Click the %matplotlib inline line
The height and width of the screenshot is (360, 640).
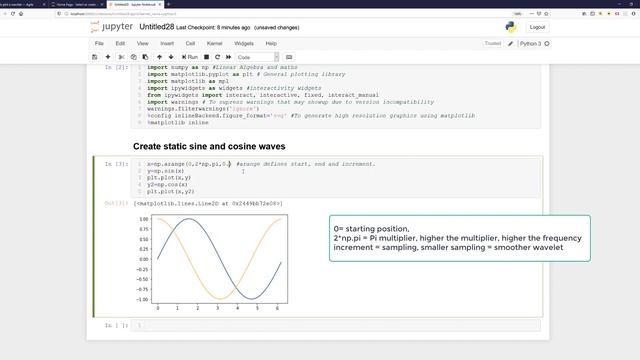click(178, 122)
